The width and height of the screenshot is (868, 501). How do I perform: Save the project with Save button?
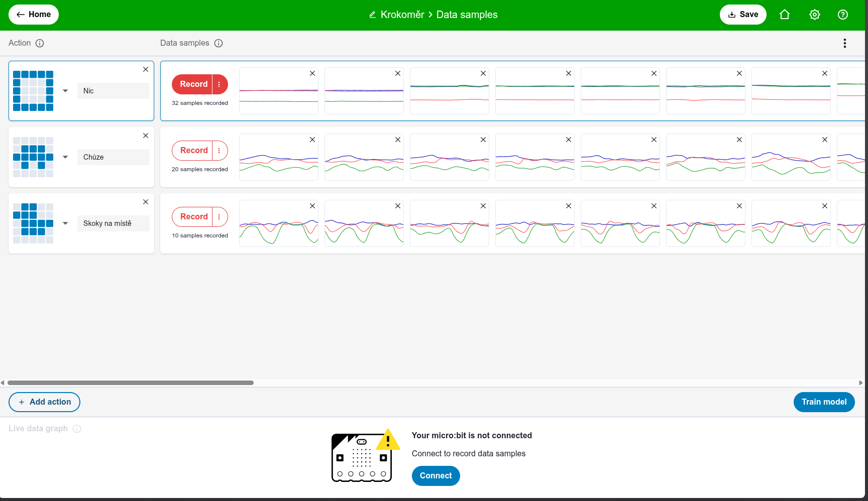coord(743,15)
